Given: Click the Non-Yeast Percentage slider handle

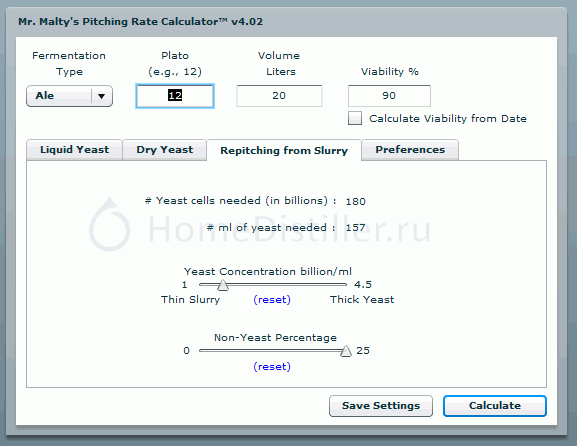Looking at the screenshot, I should click(346, 351).
